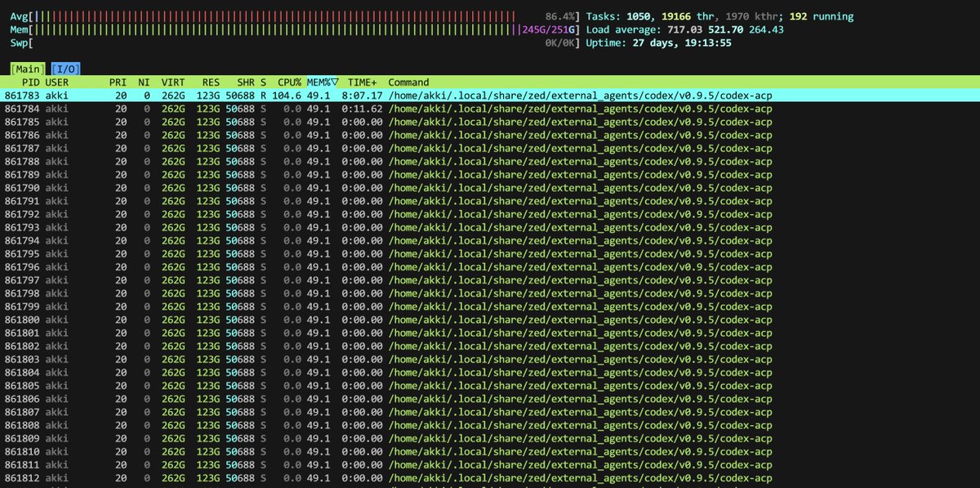Sort by the SHR column header
The width and height of the screenshot is (980, 488).
pyautogui.click(x=245, y=83)
